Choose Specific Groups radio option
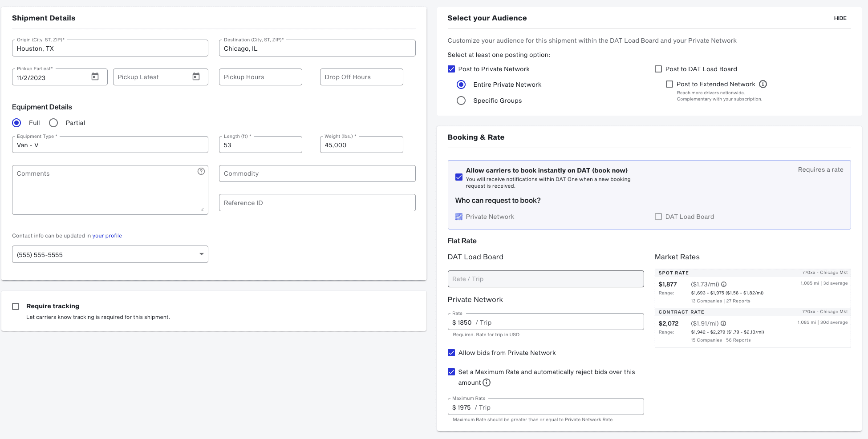The width and height of the screenshot is (868, 439). (461, 101)
